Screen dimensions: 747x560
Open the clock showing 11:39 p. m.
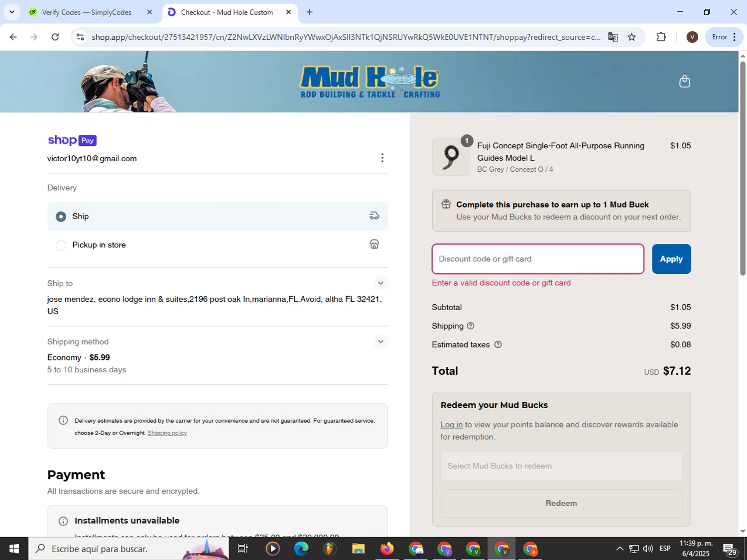(x=696, y=549)
